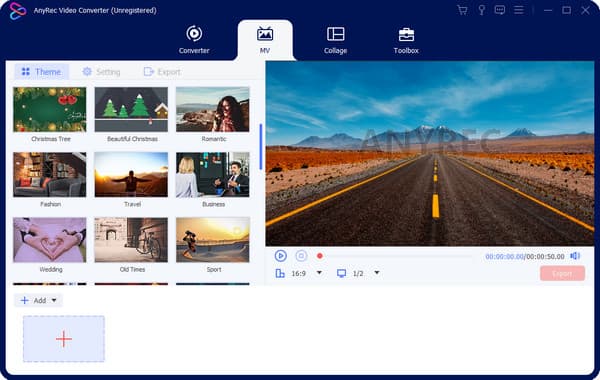Click the red playhead on progress bar
The image size is (600, 380).
coord(320,256)
